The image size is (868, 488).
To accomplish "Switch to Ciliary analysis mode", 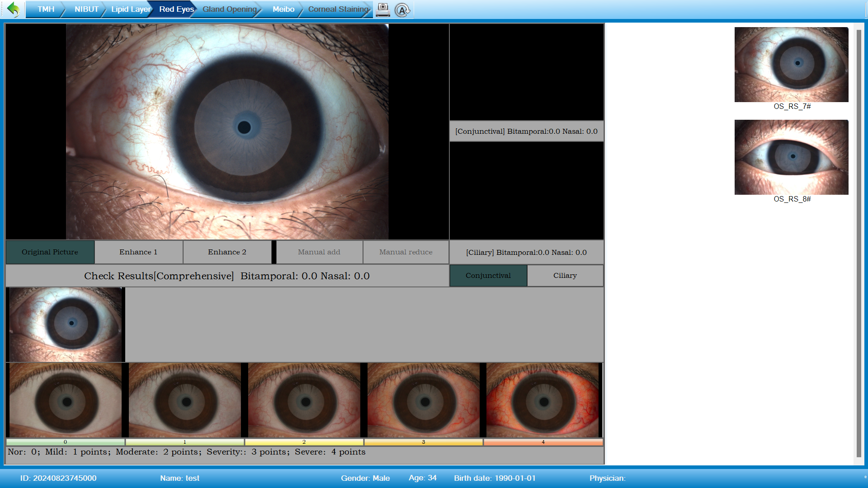I will click(565, 275).
